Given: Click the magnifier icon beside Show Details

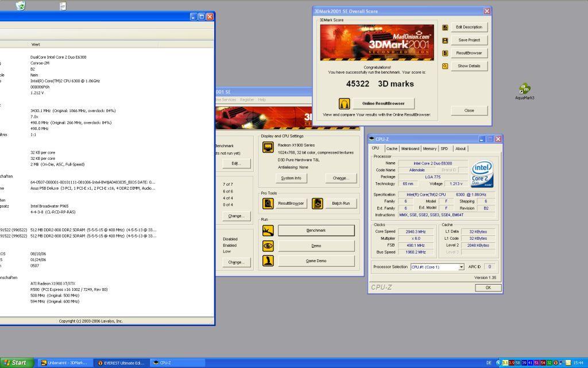Looking at the screenshot, I should coord(445,66).
